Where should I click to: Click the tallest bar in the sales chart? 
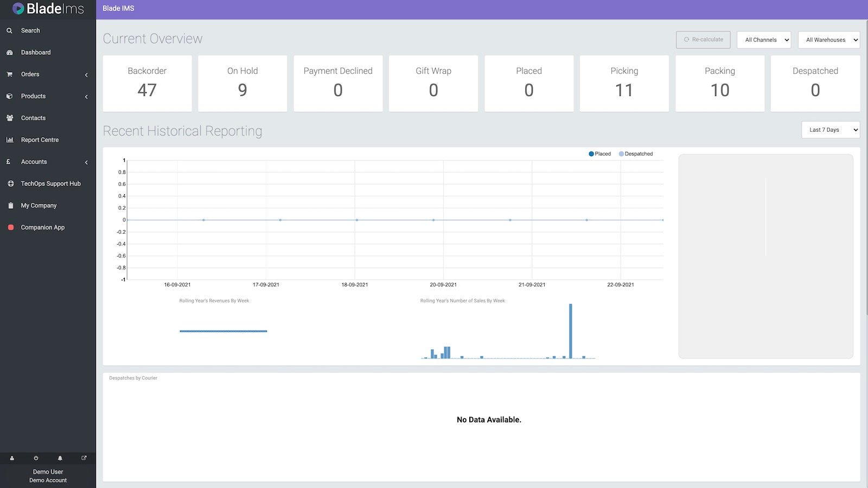571,331
